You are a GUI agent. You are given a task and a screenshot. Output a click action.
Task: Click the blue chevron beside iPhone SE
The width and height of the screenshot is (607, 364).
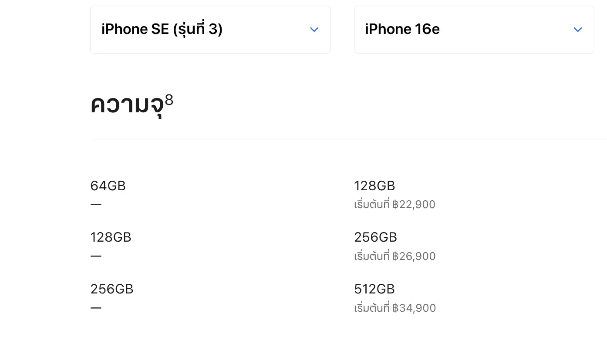[314, 30]
